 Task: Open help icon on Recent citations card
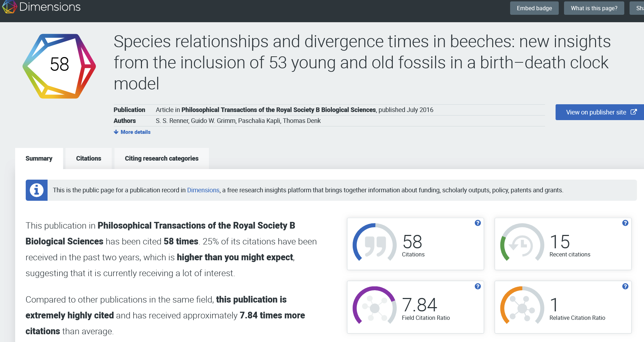[x=625, y=223]
